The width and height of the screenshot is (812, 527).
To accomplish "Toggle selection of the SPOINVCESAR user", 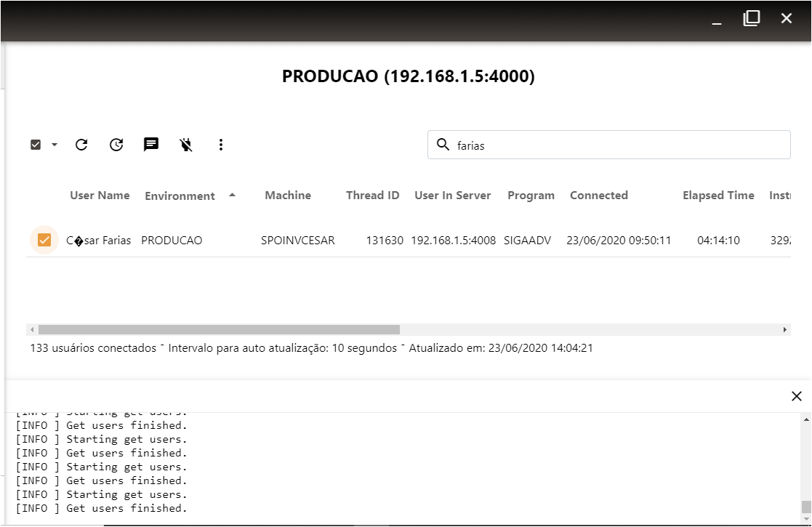I will (44, 240).
